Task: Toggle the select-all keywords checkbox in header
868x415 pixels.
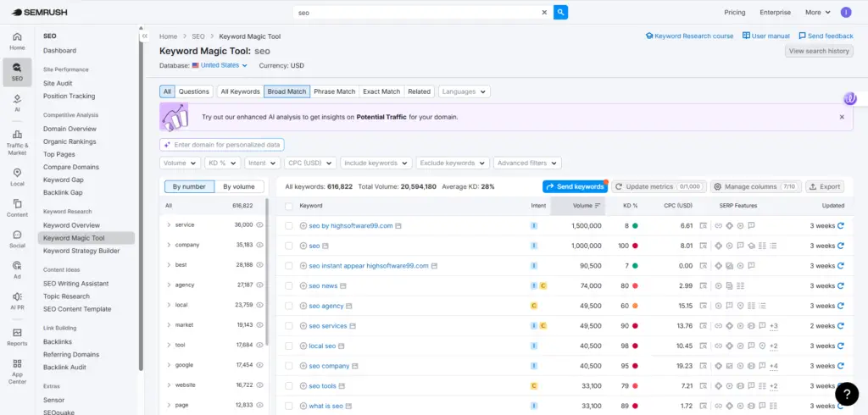Action: coord(288,206)
